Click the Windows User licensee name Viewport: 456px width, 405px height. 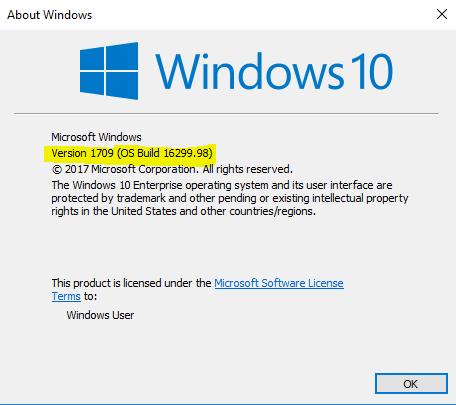coord(100,315)
